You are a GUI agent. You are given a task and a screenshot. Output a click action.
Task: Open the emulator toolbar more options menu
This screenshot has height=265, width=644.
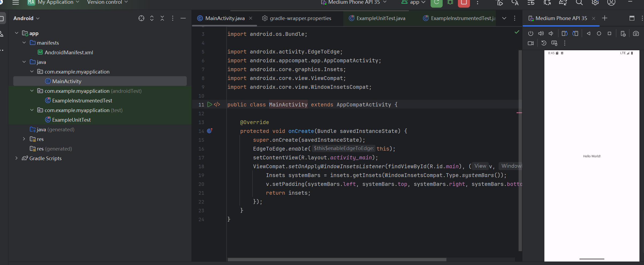click(x=565, y=43)
